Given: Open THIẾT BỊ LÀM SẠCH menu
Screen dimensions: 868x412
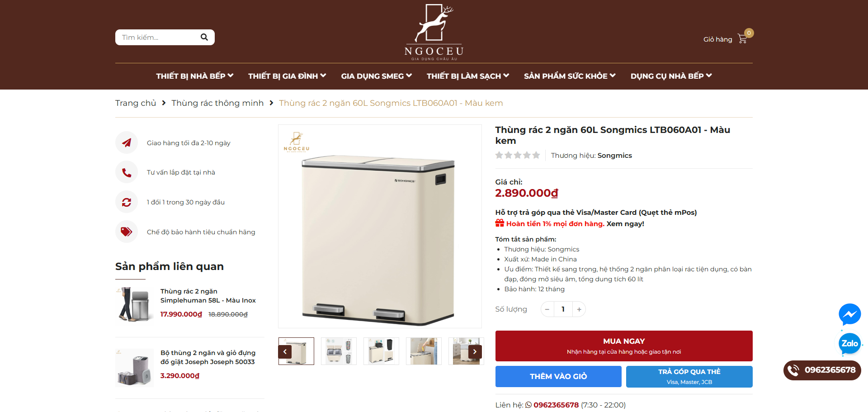Looking at the screenshot, I should (467, 76).
